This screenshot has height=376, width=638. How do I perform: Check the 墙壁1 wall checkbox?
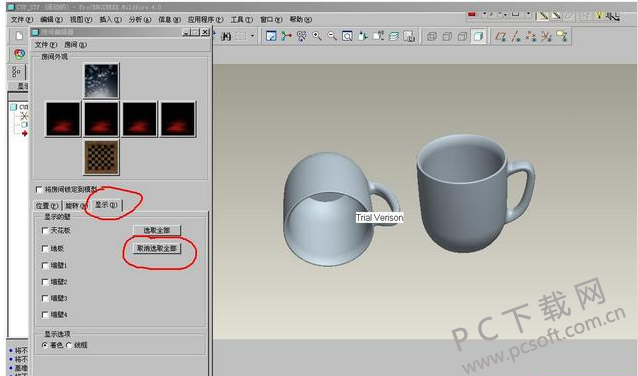[x=45, y=266]
